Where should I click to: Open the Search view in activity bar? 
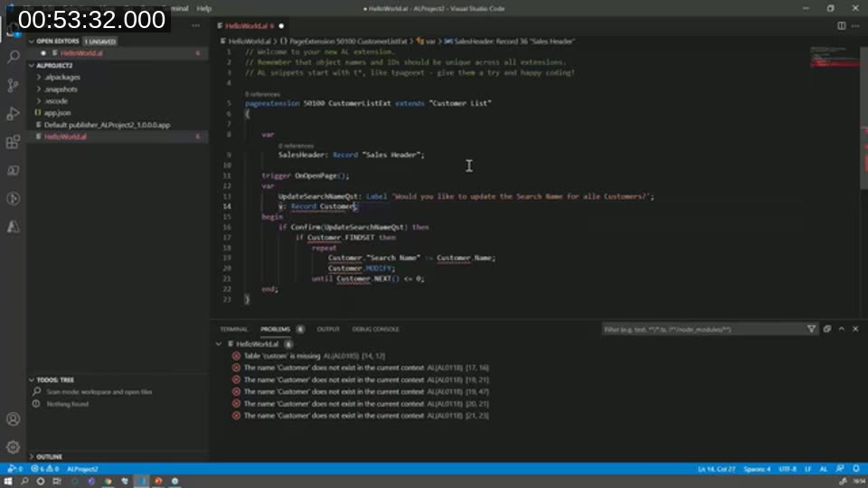tap(14, 56)
